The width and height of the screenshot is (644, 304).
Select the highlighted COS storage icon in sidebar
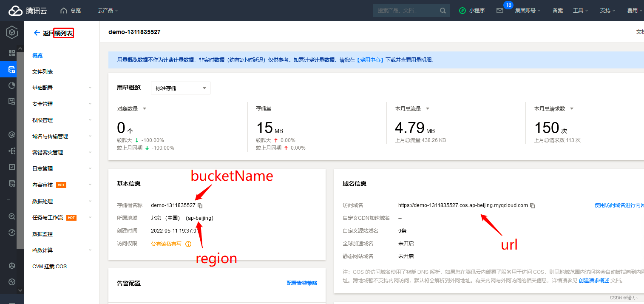(x=11, y=69)
